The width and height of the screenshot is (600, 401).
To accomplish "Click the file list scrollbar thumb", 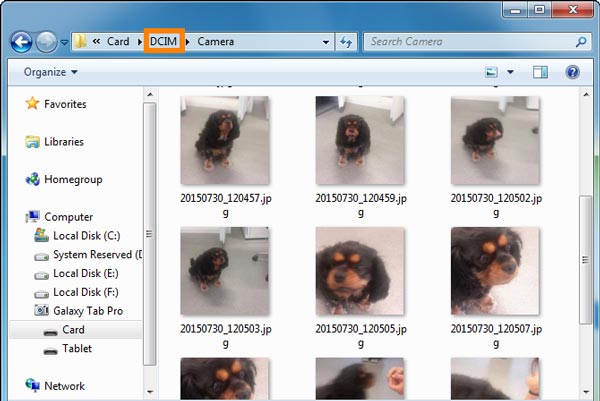I will click(x=585, y=260).
